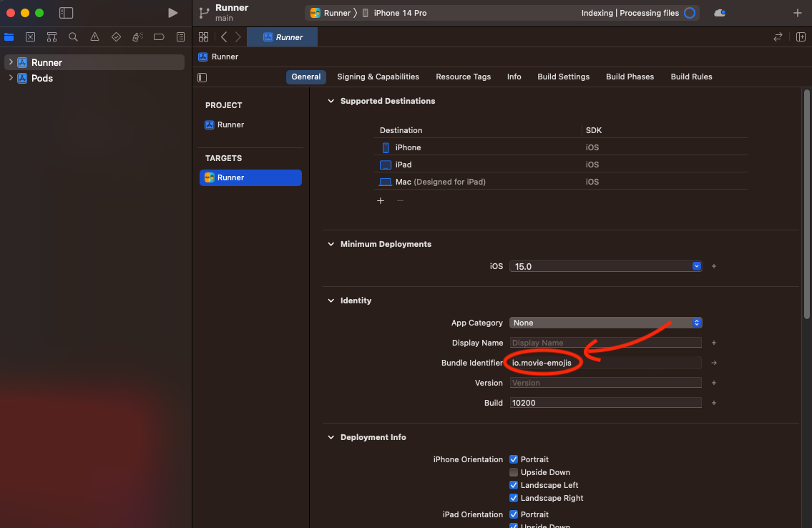Select Runner under TARGETS
Viewport: 812px width, 528px height.
click(x=250, y=177)
